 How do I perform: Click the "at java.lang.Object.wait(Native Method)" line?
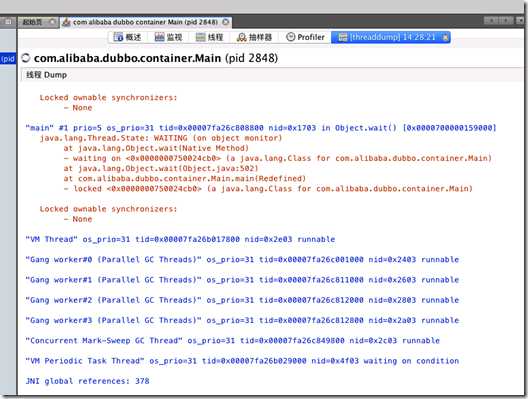tap(156, 148)
